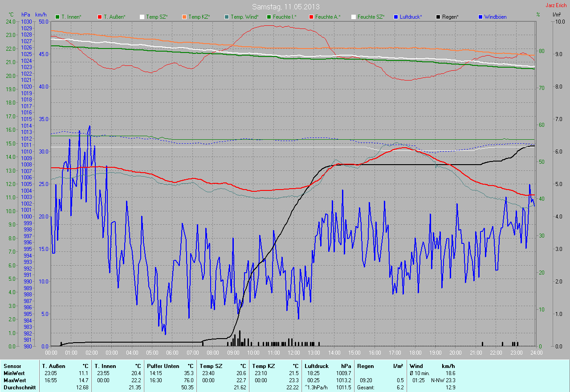The height and width of the screenshot is (392, 570).
Task: Click the orange Temp KZ legend swatch
Action: (184, 17)
